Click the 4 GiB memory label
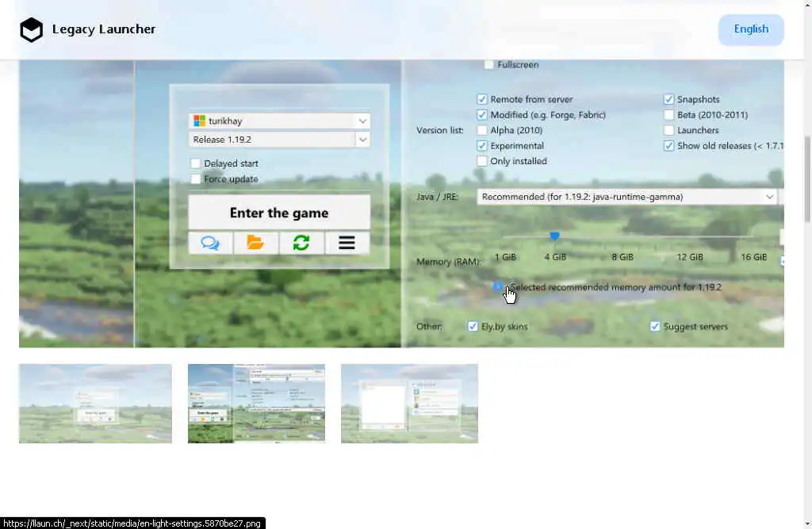 coord(555,256)
